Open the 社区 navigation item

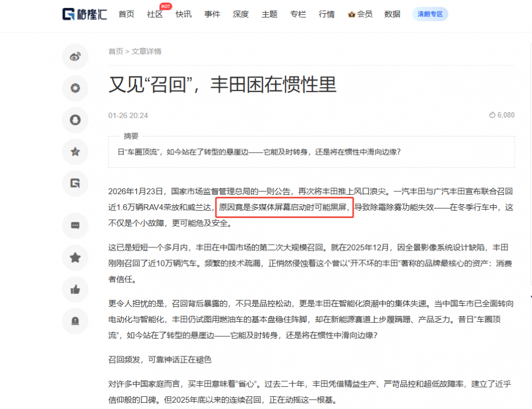155,14
